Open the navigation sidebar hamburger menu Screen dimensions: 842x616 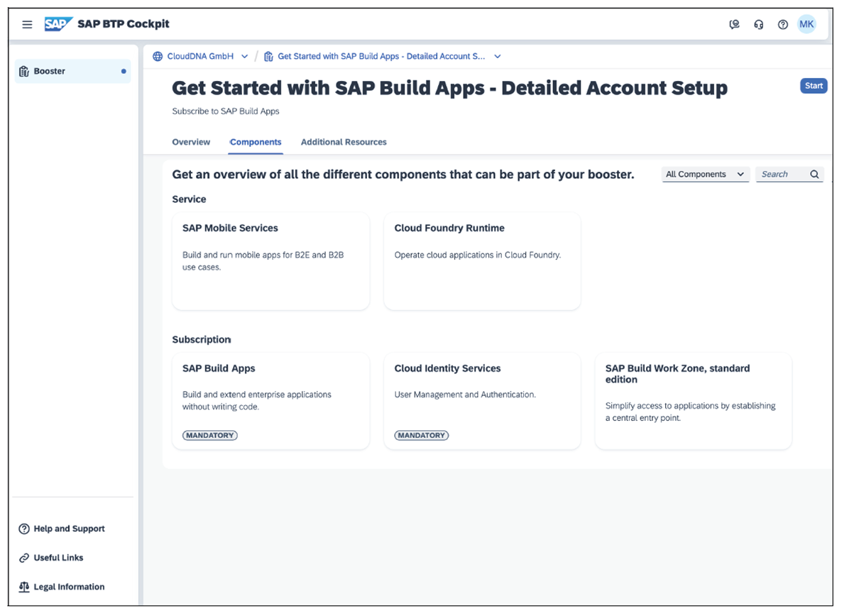(27, 23)
